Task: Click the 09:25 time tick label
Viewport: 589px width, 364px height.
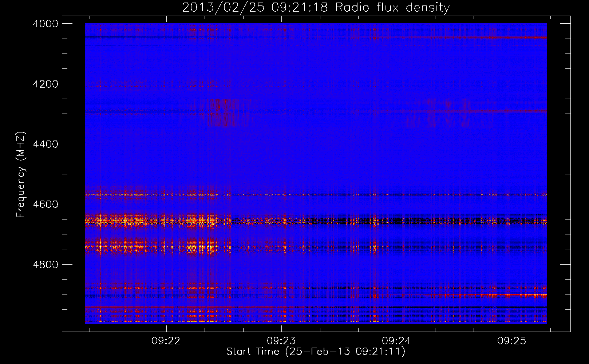Action: click(x=512, y=341)
